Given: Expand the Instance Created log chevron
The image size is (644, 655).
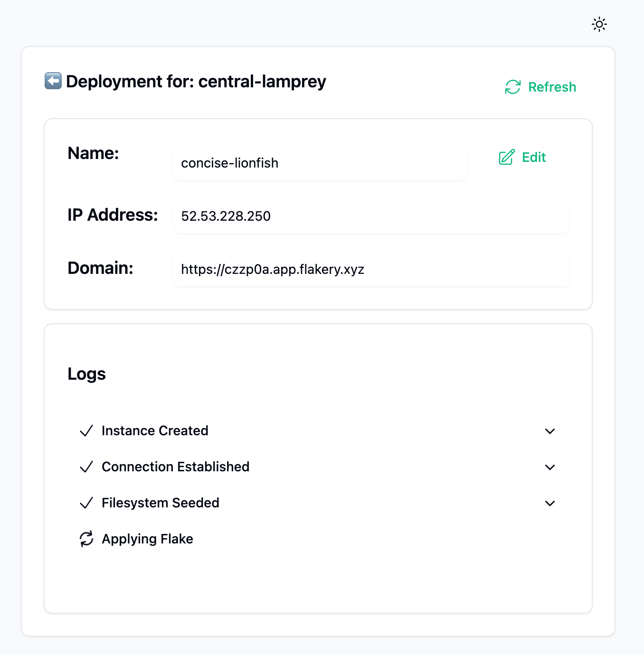Looking at the screenshot, I should tap(550, 431).
